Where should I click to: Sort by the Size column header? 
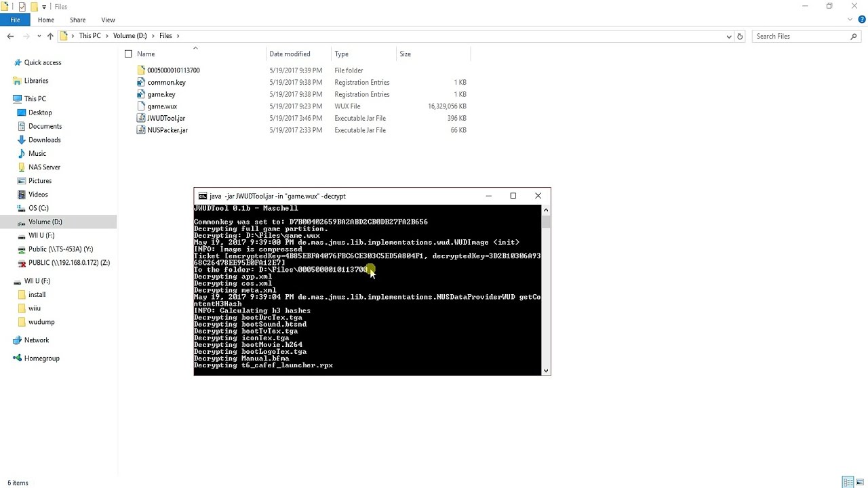[405, 54]
